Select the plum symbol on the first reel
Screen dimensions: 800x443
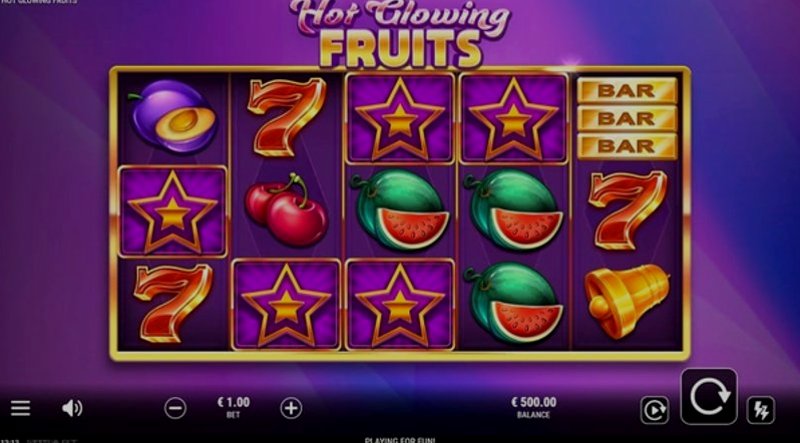(x=173, y=117)
